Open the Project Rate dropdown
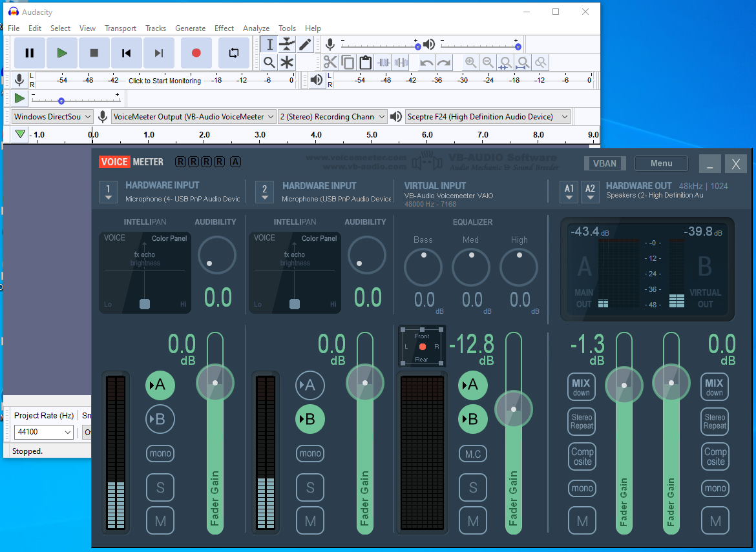The image size is (756, 552). pos(44,432)
